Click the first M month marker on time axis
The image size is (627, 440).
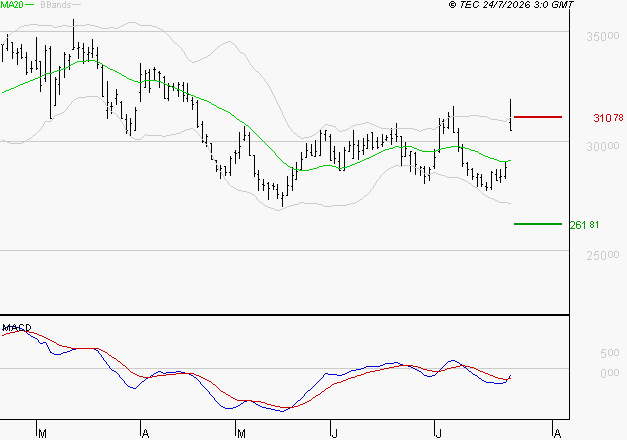coord(42,434)
